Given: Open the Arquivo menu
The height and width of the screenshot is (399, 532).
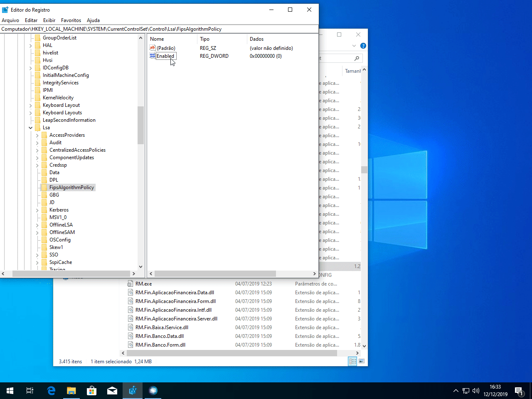Looking at the screenshot, I should pyautogui.click(x=10, y=20).
